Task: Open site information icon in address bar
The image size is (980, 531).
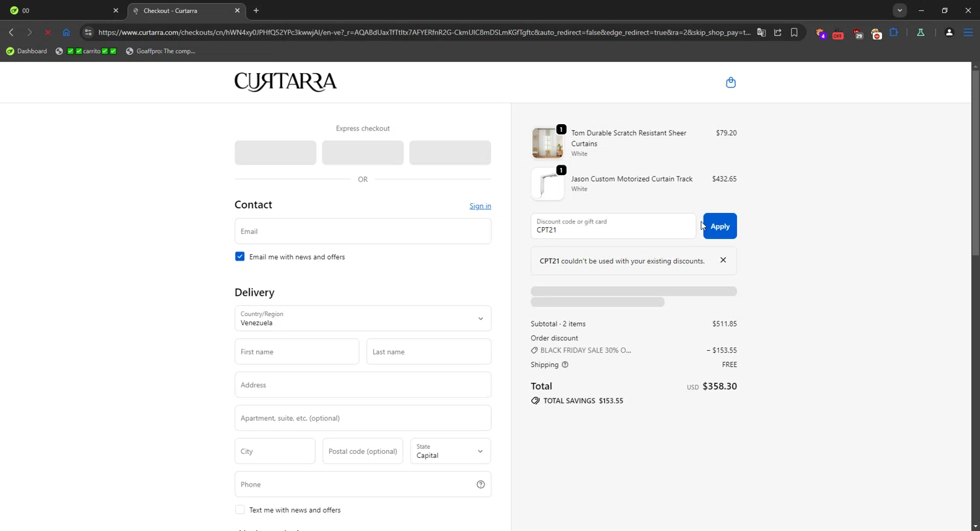Action: click(88, 32)
